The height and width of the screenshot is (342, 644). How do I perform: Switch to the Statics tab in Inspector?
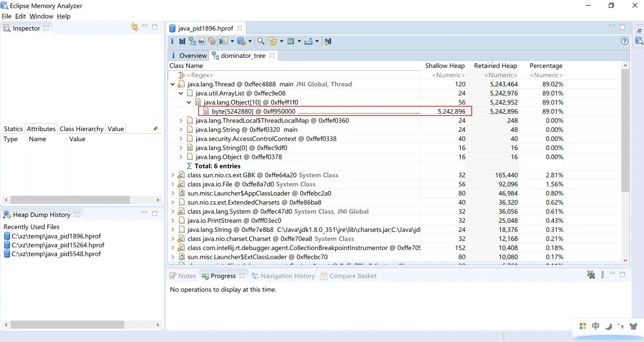pyautogui.click(x=13, y=129)
